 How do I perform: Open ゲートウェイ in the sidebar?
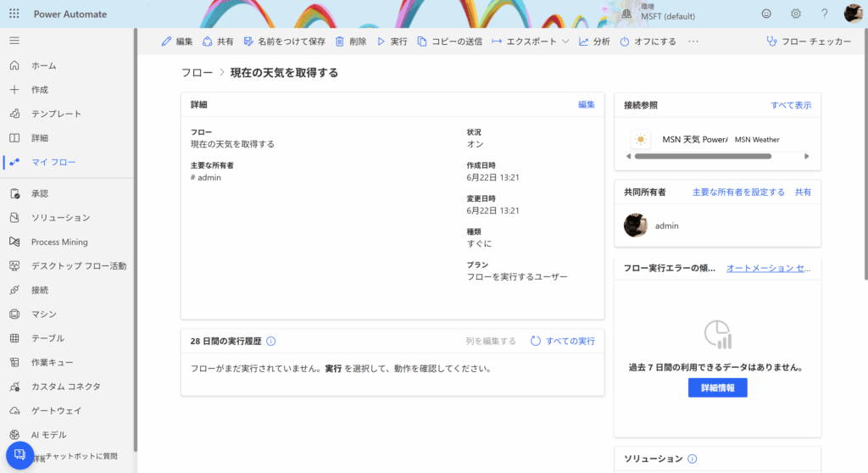pos(67,410)
